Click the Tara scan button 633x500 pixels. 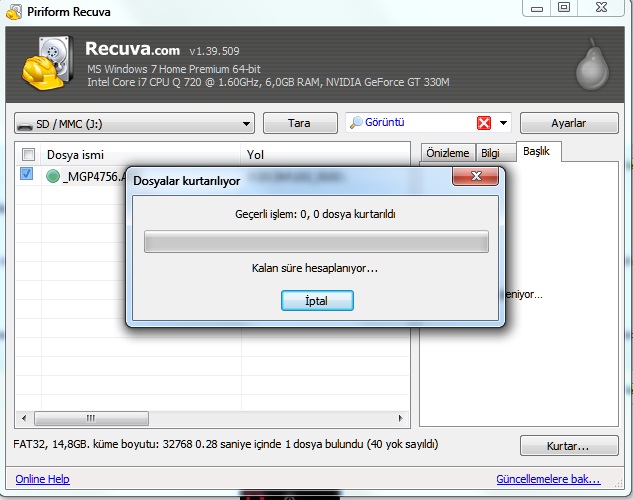tap(300, 123)
